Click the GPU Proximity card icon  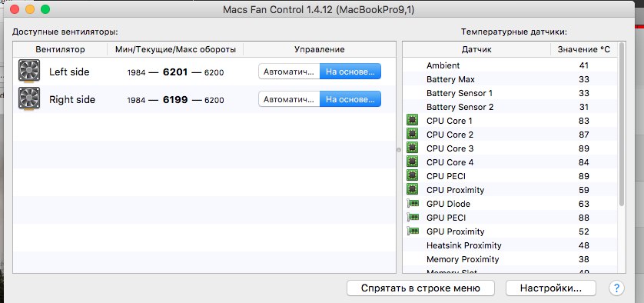[x=413, y=231]
